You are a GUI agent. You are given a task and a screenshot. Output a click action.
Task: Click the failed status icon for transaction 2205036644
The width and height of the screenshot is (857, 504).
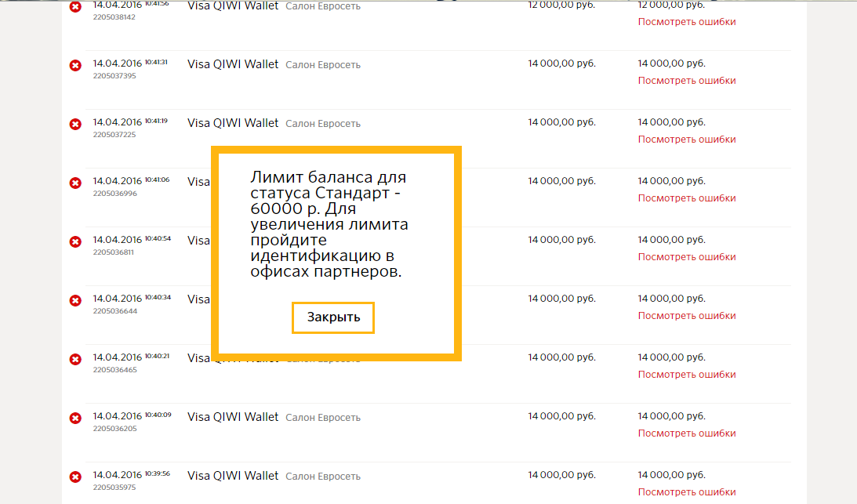pos(75,301)
